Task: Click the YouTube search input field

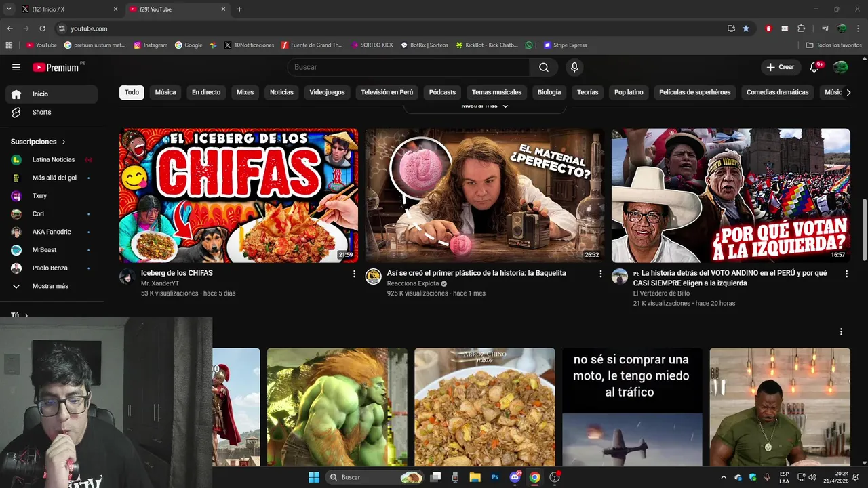Action: 408,67
